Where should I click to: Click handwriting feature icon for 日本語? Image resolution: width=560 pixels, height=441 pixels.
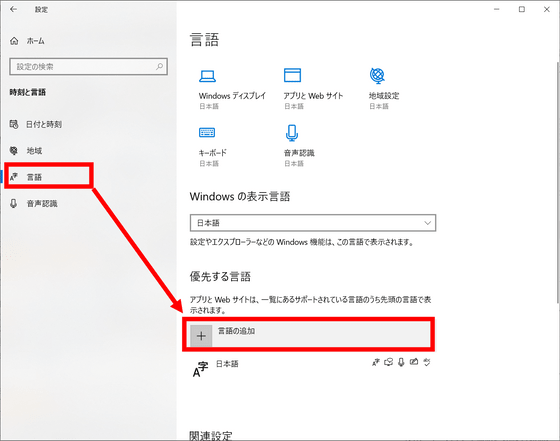(x=414, y=362)
